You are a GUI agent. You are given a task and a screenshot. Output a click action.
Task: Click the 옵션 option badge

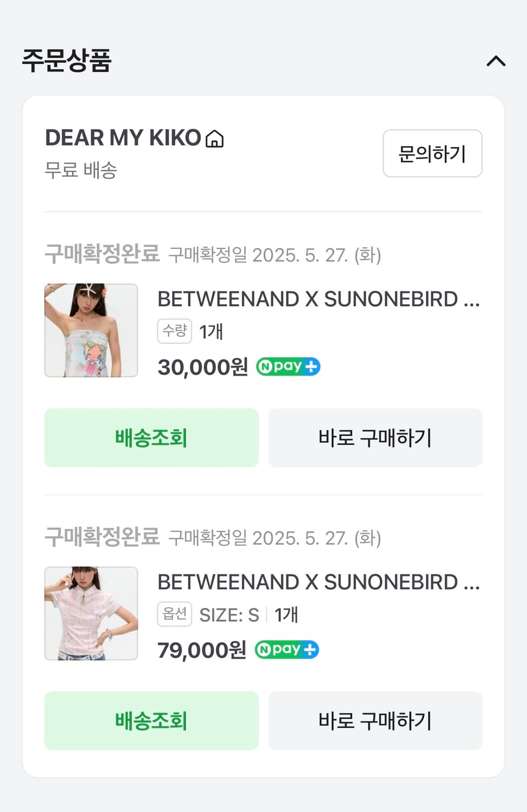(174, 614)
